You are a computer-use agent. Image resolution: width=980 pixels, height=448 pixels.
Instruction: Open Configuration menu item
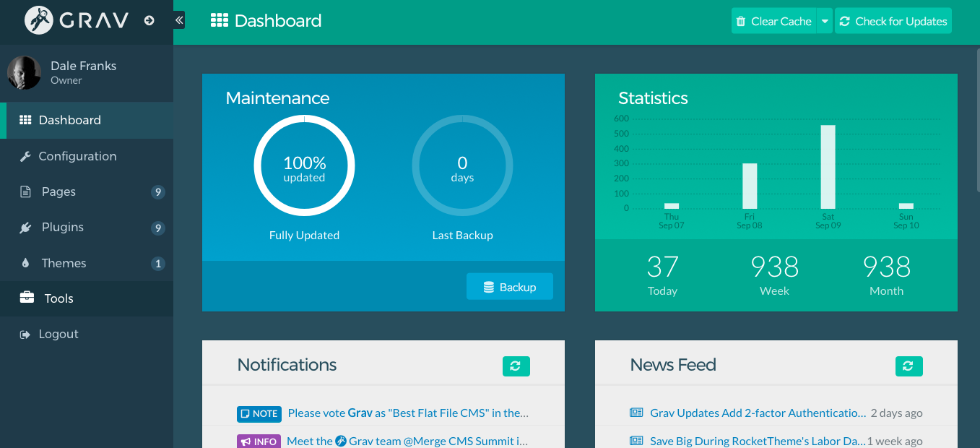pyautogui.click(x=87, y=156)
